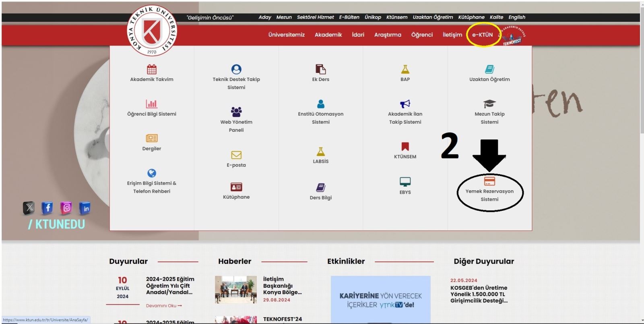Open the E-posta envelope icon

click(236, 155)
